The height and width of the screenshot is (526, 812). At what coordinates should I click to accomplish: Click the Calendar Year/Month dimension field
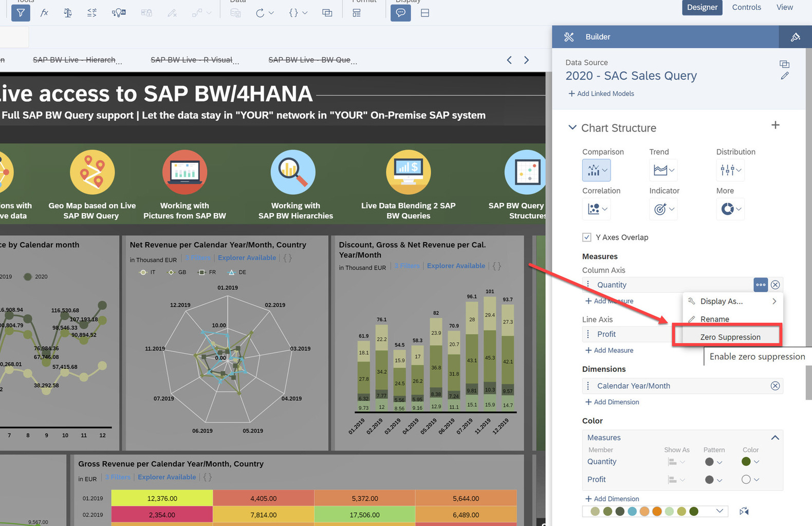pyautogui.click(x=682, y=386)
